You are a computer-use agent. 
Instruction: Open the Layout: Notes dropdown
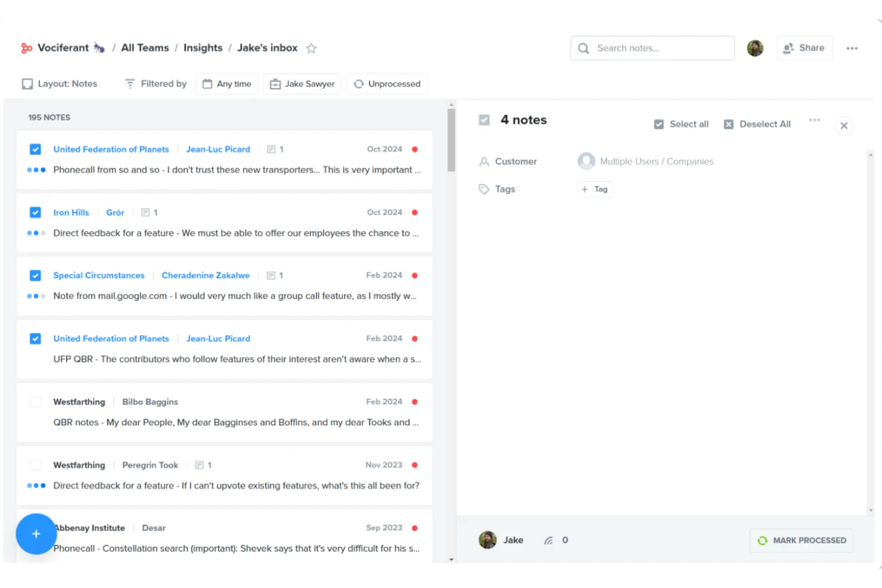[60, 84]
